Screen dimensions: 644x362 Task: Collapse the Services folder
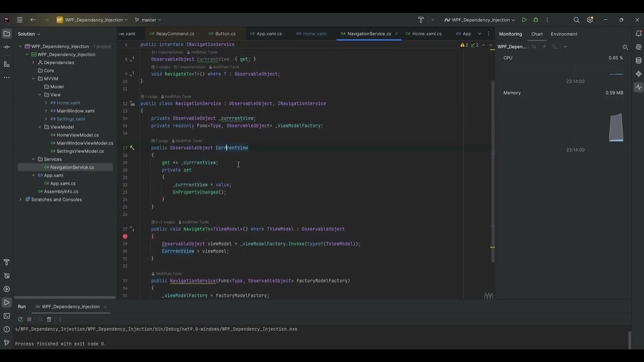[33, 159]
